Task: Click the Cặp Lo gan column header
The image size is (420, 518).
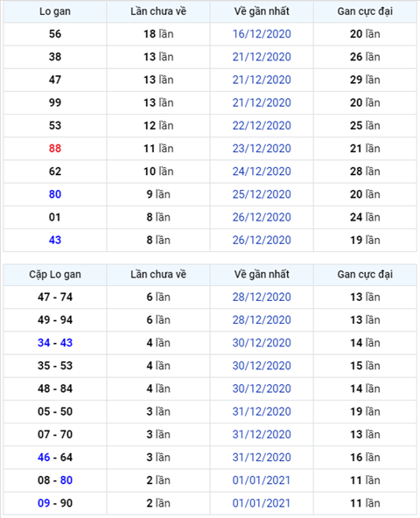Action: click(x=55, y=274)
